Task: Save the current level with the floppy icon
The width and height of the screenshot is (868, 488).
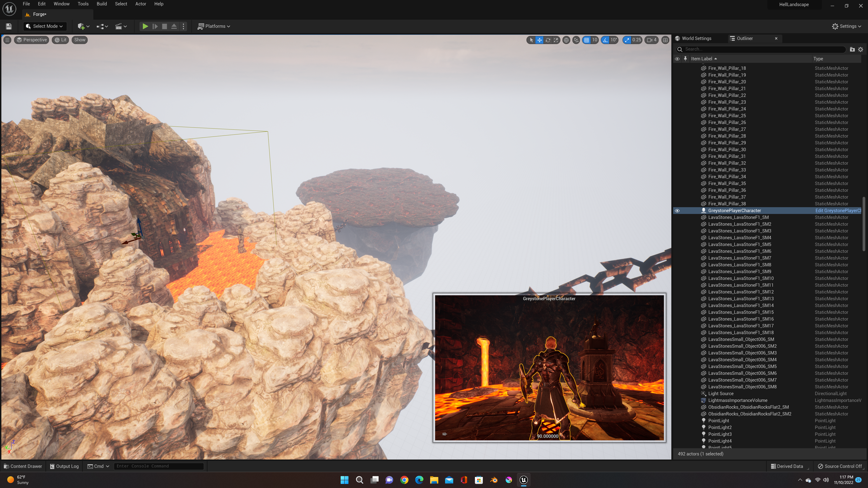Action: (x=9, y=26)
